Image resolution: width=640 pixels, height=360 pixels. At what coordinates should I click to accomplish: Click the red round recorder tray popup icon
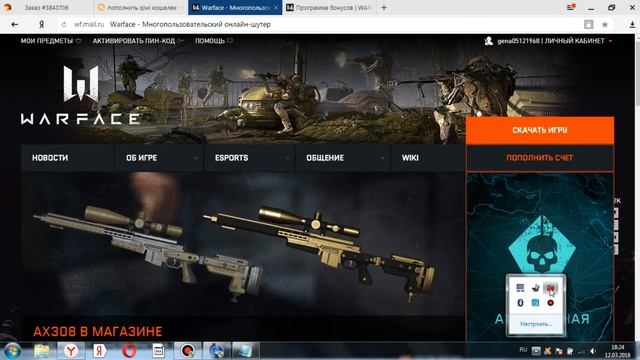[551, 302]
